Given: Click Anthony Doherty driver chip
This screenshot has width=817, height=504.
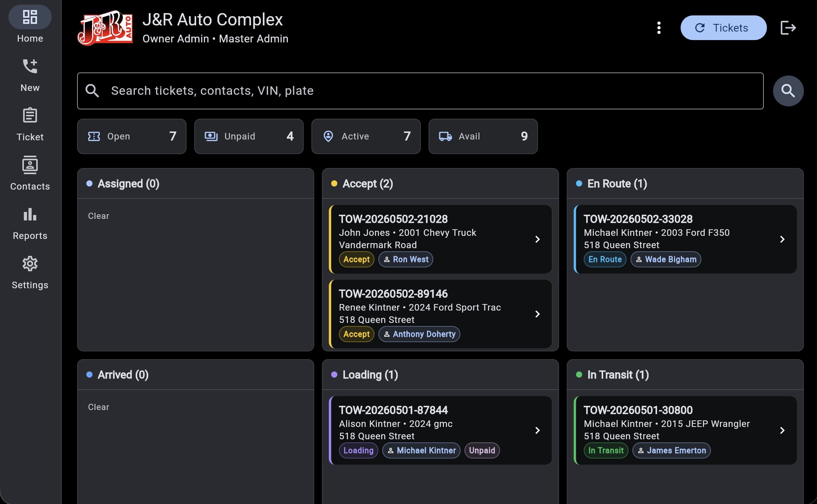Looking at the screenshot, I should [x=419, y=334].
